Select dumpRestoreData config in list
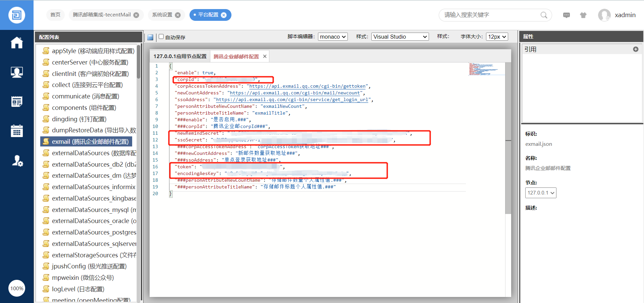Screen dimensions: 644x303 (x=89, y=130)
